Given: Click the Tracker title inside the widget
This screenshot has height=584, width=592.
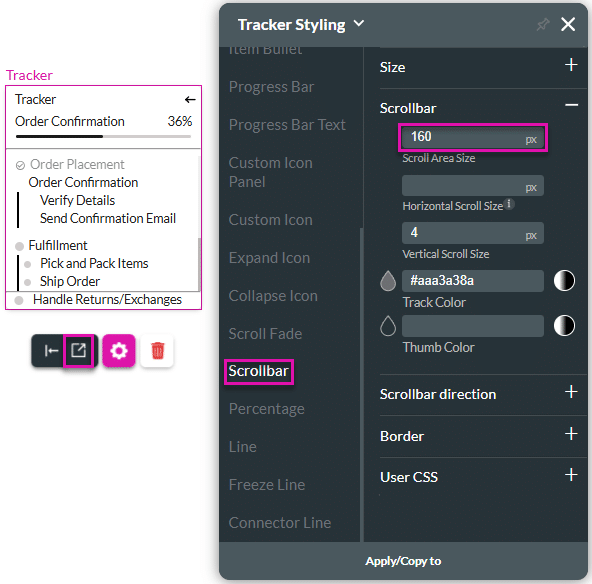Looking at the screenshot, I should click(x=35, y=100).
